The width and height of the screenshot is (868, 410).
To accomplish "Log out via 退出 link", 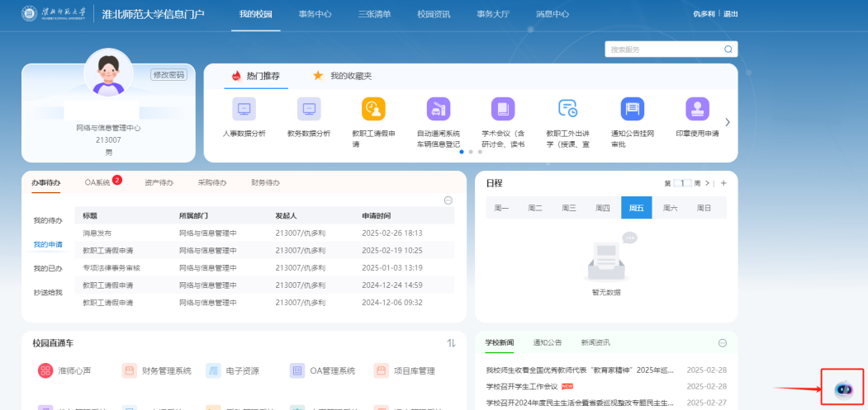I will click(x=730, y=14).
